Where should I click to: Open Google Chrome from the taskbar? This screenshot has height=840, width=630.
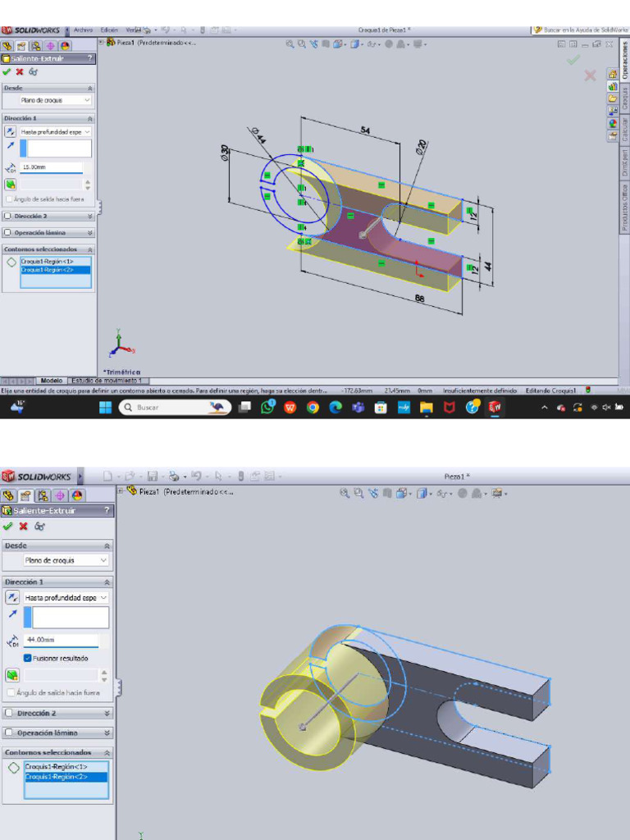point(313,408)
